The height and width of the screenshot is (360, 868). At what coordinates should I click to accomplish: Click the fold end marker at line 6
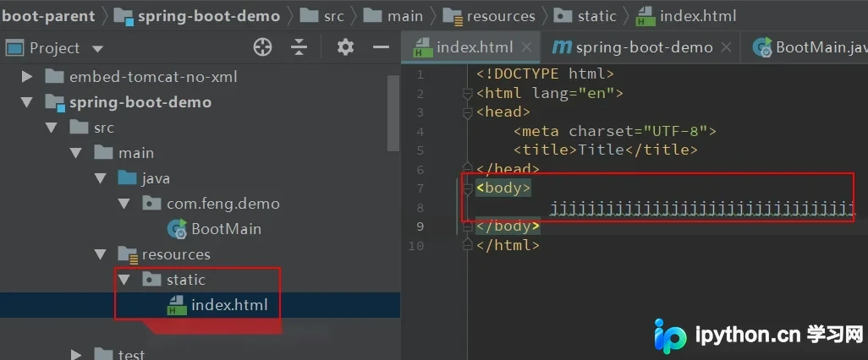click(x=468, y=168)
